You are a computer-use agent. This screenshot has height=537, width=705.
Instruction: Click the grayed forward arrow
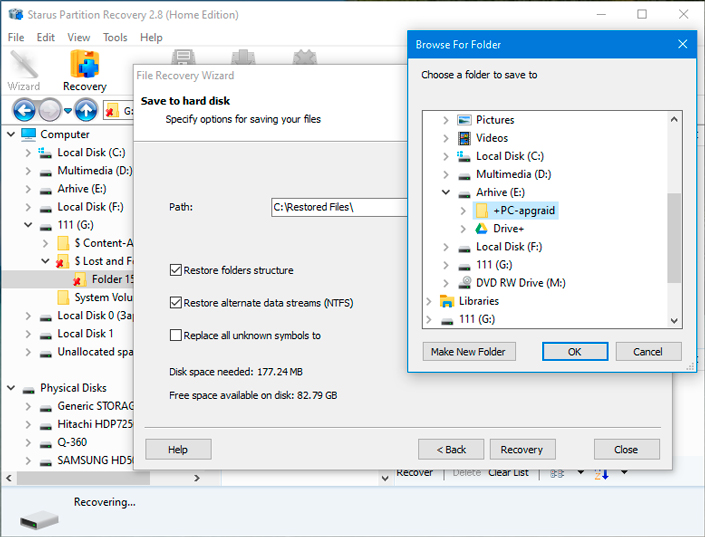pyautogui.click(x=49, y=110)
